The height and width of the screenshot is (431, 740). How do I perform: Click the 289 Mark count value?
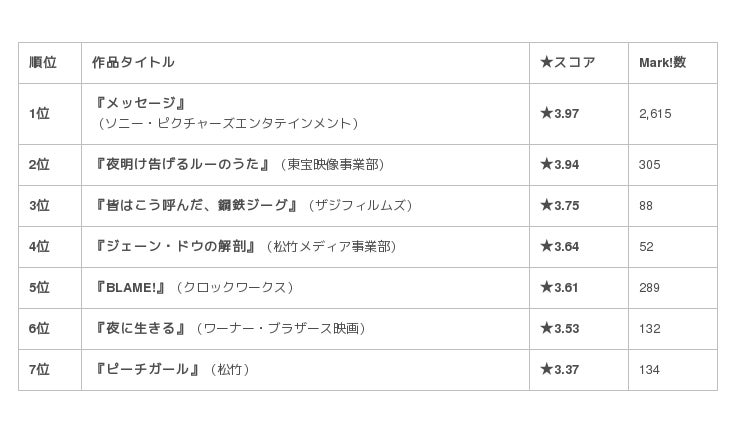point(650,287)
